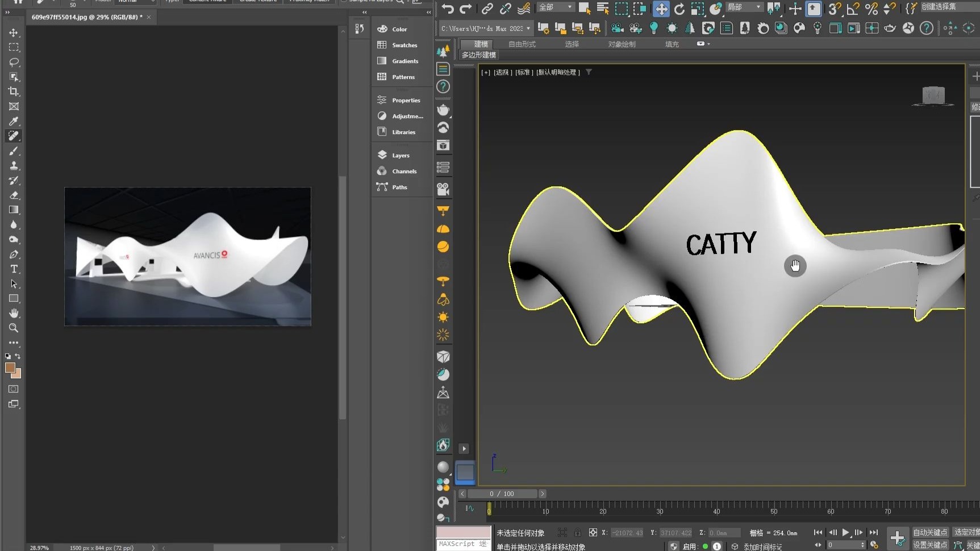The height and width of the screenshot is (551, 980).
Task: Play the animation
Action: coord(845,532)
